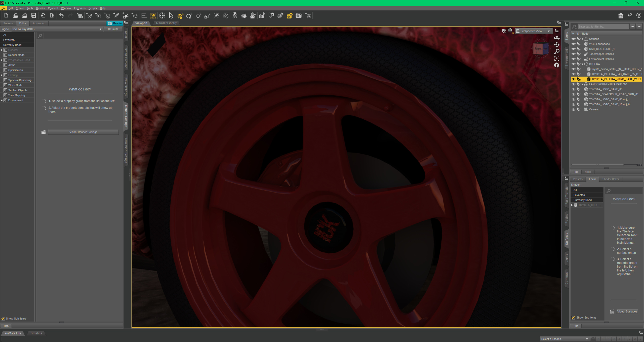Click the DAZ home store icon
The width and height of the screenshot is (644, 342).
(x=621, y=15)
